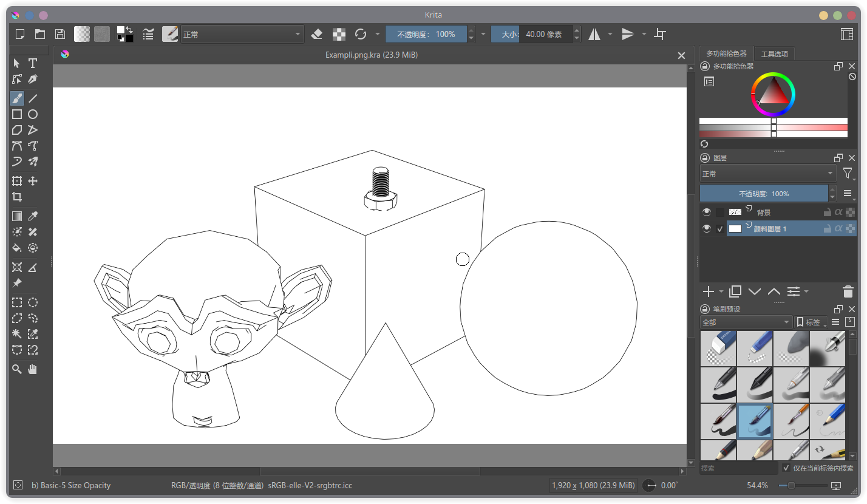Viewport: 867px width, 504px height.
Task: Hide the 背景 layer with eye icon
Action: 706,212
